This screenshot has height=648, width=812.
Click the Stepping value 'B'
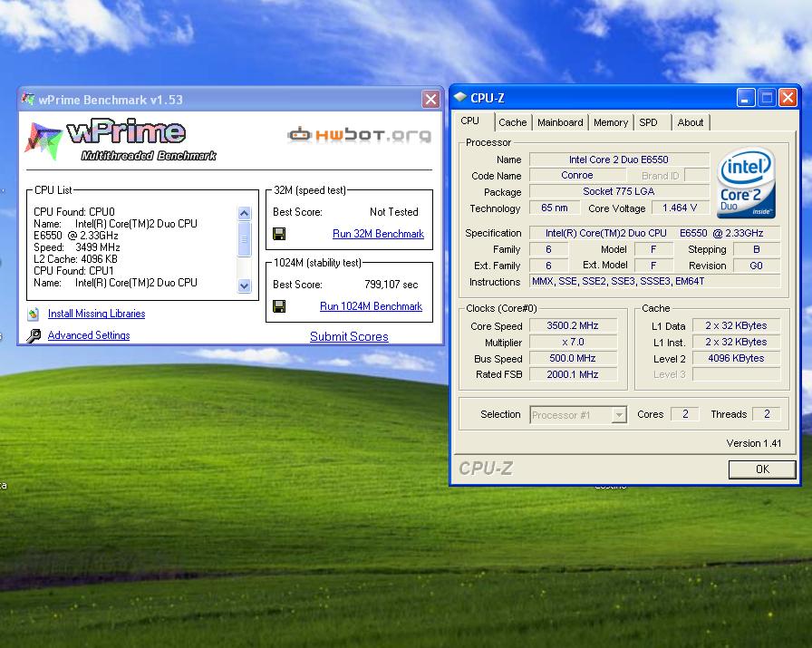pos(757,249)
